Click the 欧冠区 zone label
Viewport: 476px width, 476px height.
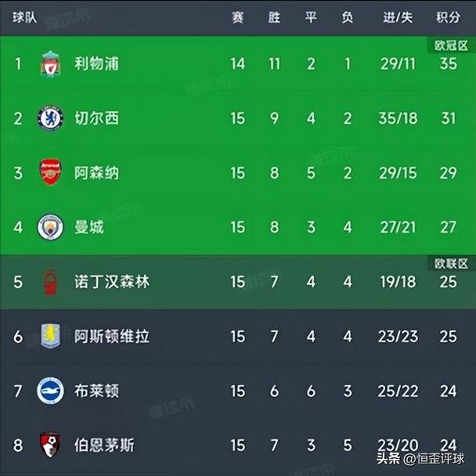[452, 46]
